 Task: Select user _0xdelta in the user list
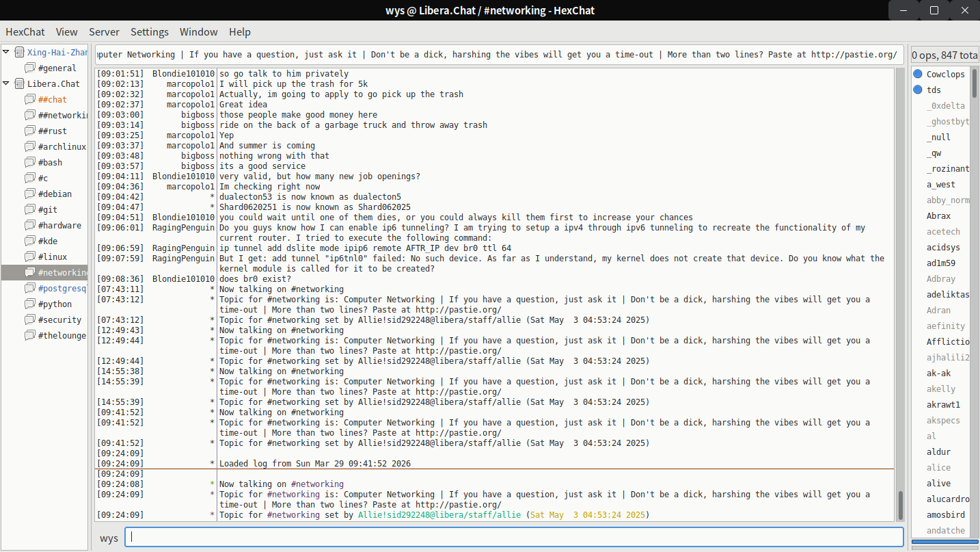pos(946,105)
